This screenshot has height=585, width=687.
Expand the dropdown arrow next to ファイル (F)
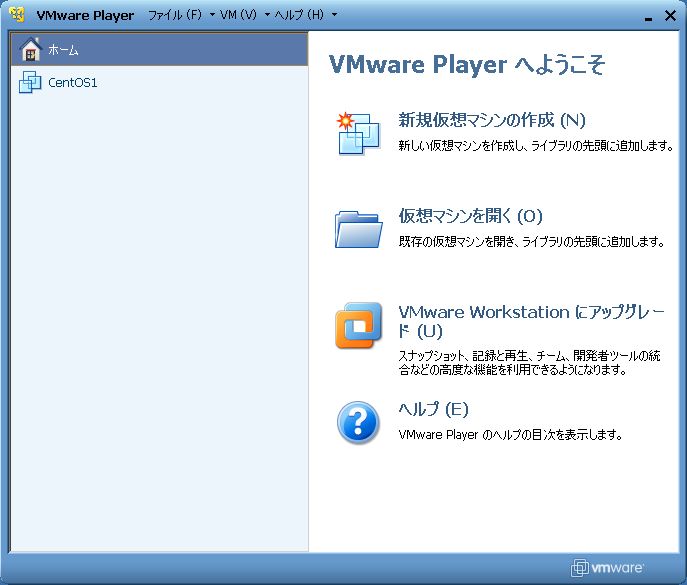212,15
